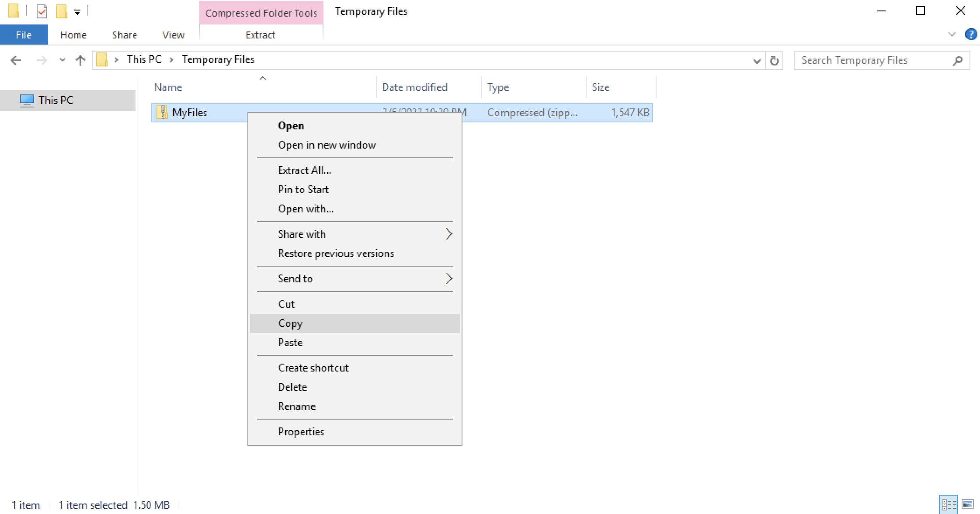Click the File tab button
The width and height of the screenshot is (980, 514).
coord(24,35)
